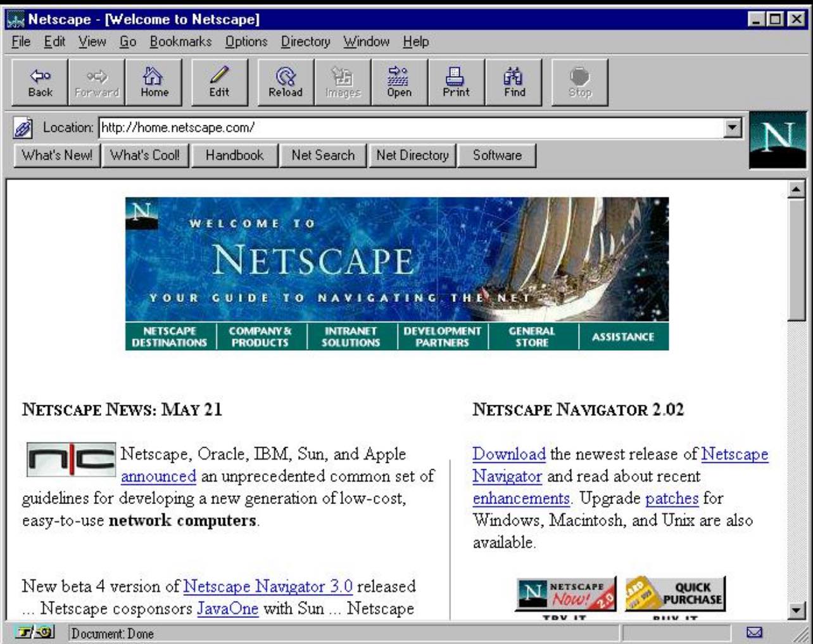Open the Home page via the house icon
Screen dimensions: 813x644
click(154, 82)
